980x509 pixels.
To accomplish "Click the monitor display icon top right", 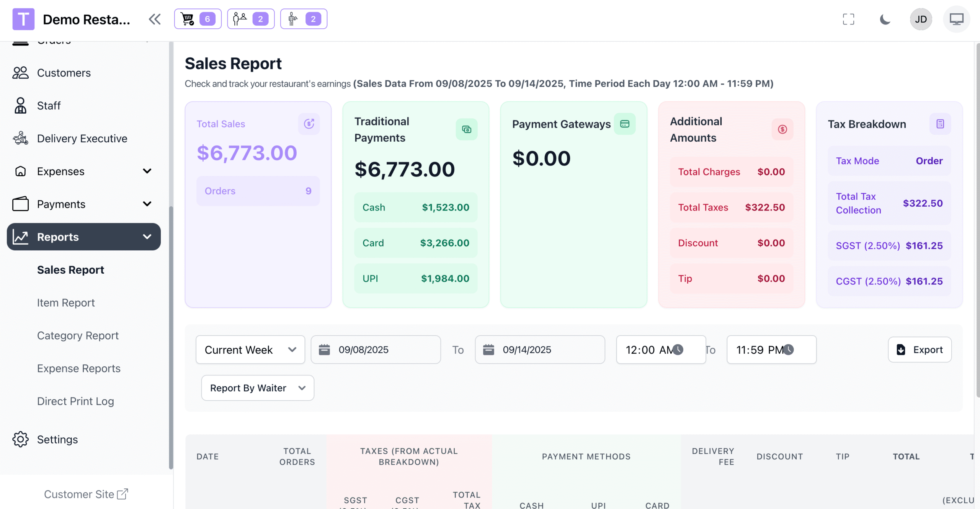I will [957, 19].
